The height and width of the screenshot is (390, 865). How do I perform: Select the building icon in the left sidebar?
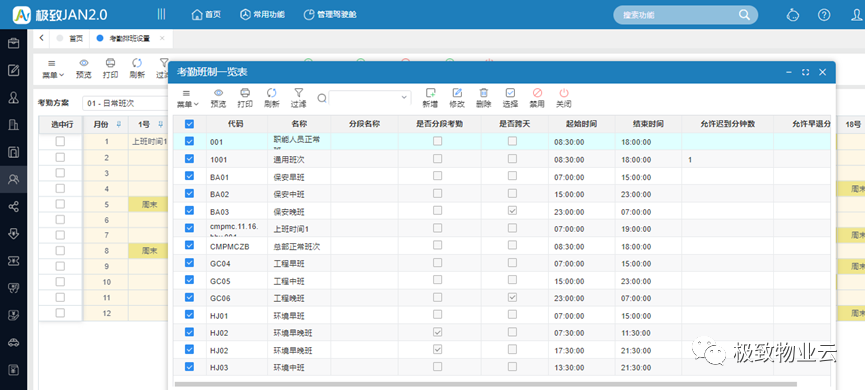click(x=13, y=125)
